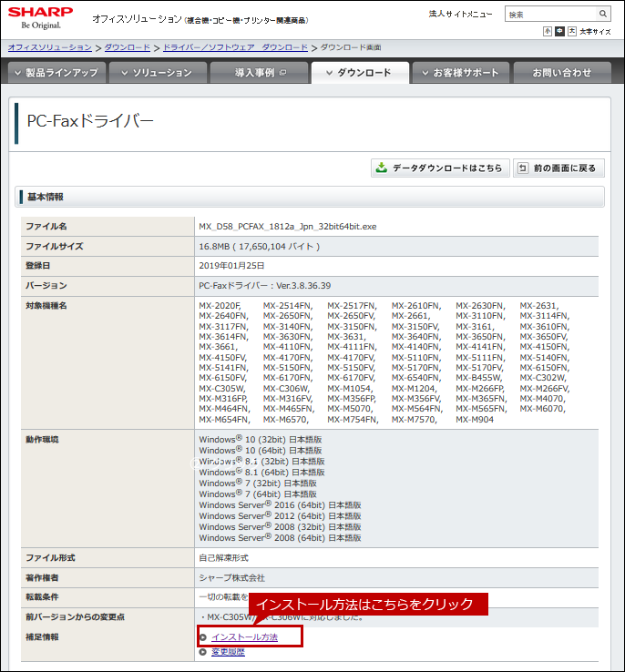Open the 変更履歴 link

point(228,652)
